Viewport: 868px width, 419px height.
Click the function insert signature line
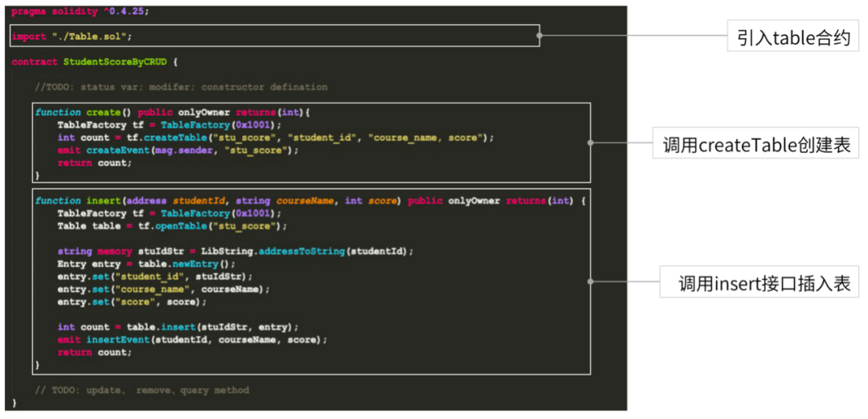310,200
